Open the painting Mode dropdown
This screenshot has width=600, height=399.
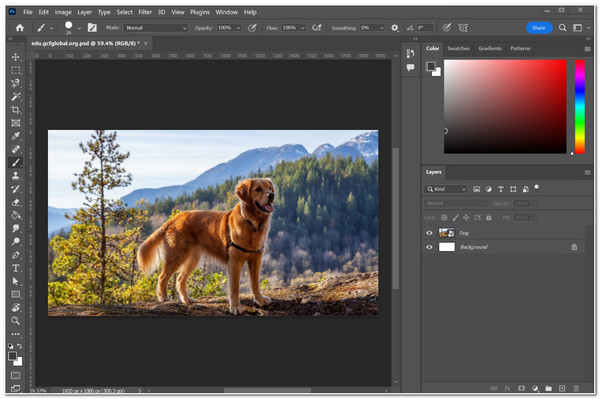click(x=156, y=28)
